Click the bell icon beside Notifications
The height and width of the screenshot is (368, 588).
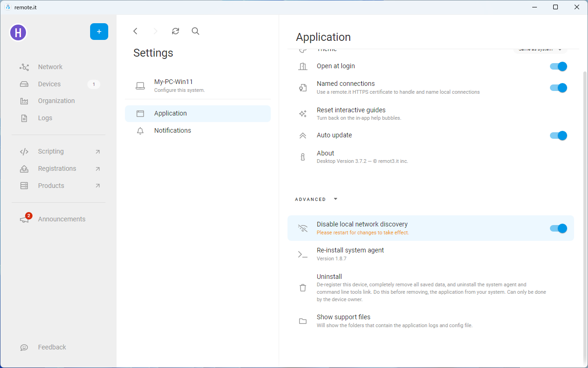(x=140, y=131)
